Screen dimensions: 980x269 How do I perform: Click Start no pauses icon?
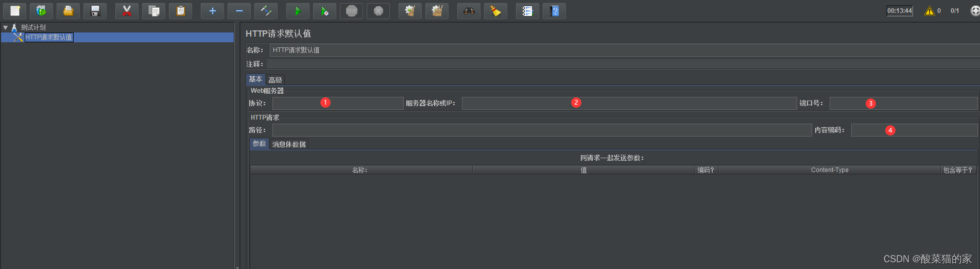(x=324, y=11)
